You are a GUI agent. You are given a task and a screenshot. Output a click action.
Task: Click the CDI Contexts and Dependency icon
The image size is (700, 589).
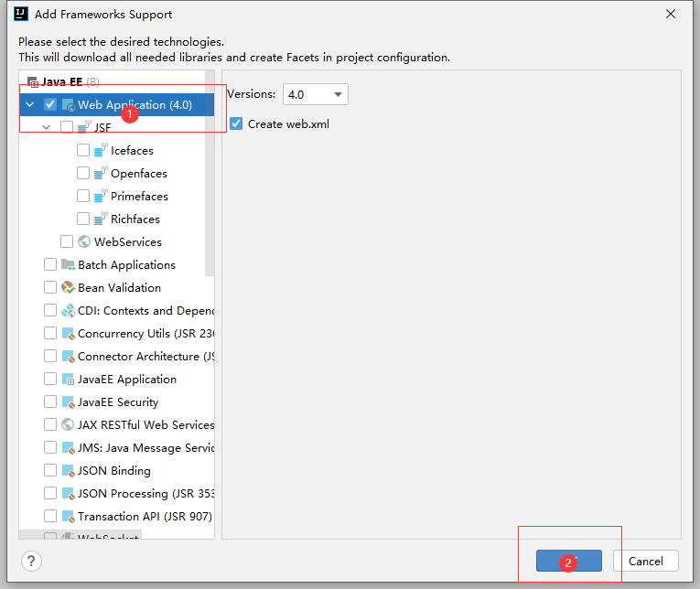[68, 311]
